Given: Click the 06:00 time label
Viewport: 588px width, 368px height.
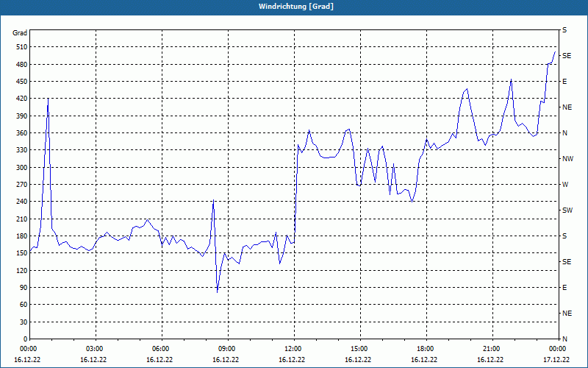Looking at the screenshot, I should pyautogui.click(x=159, y=349).
